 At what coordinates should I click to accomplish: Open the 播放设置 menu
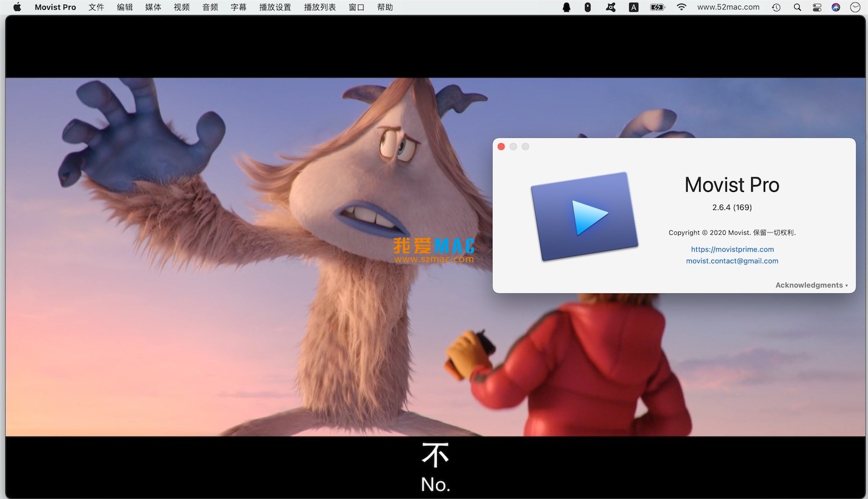point(275,7)
